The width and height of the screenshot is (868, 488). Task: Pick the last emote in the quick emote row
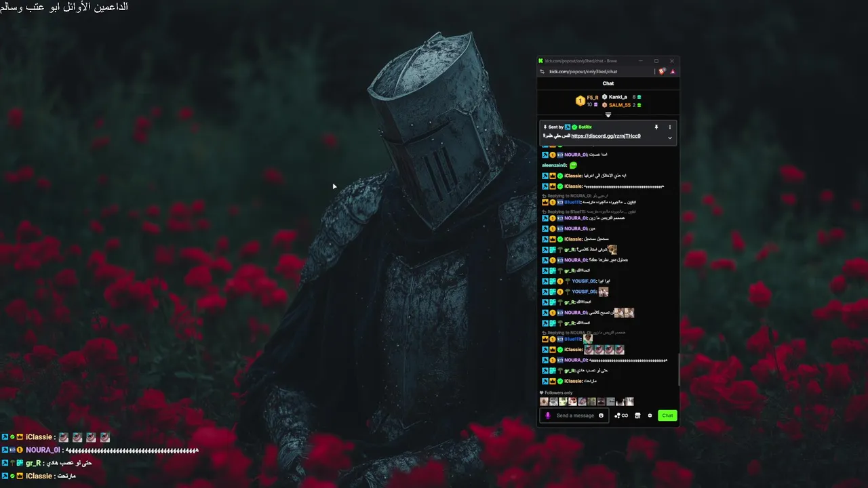tap(629, 402)
